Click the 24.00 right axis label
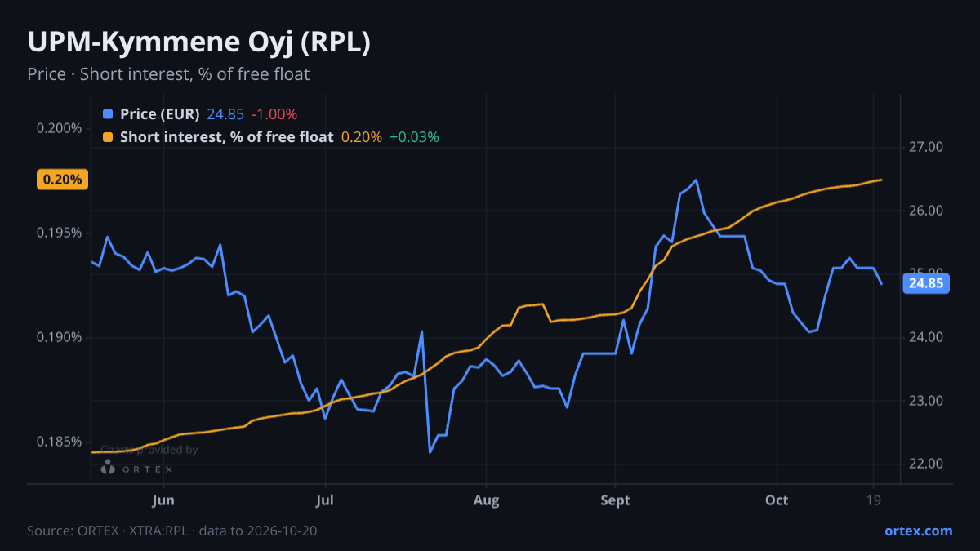980x551 pixels. 926,337
